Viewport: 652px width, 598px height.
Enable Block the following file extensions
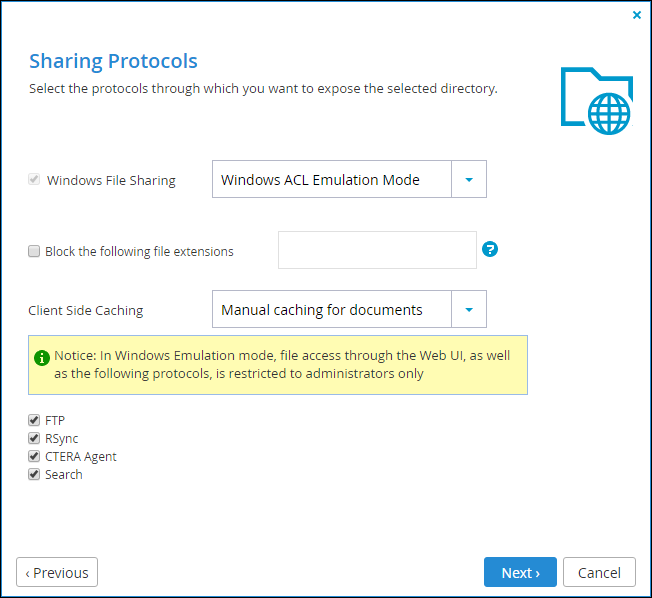[x=34, y=251]
